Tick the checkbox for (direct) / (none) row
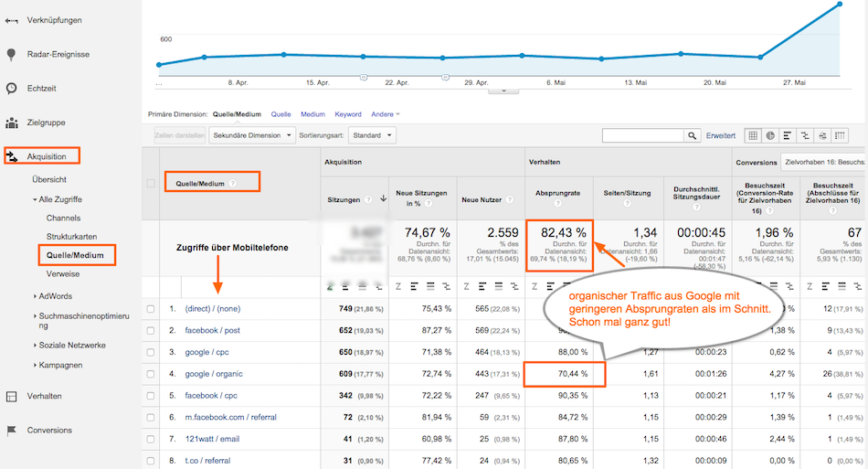Viewport: 868px width, 469px height. [151, 310]
